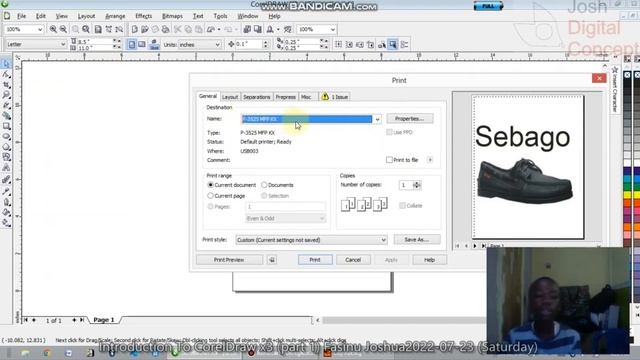Click the printer icon beside Print Preview button
The height and width of the screenshot is (360, 640).
[x=272, y=260]
